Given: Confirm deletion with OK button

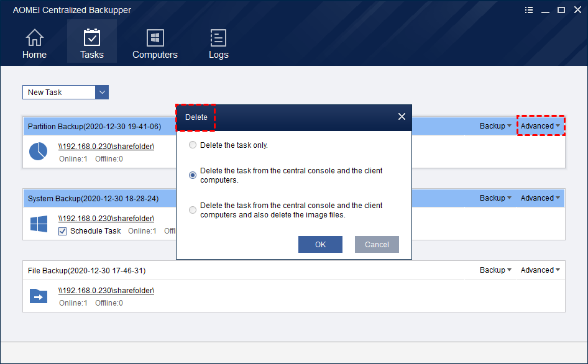Looking at the screenshot, I should tap(320, 244).
